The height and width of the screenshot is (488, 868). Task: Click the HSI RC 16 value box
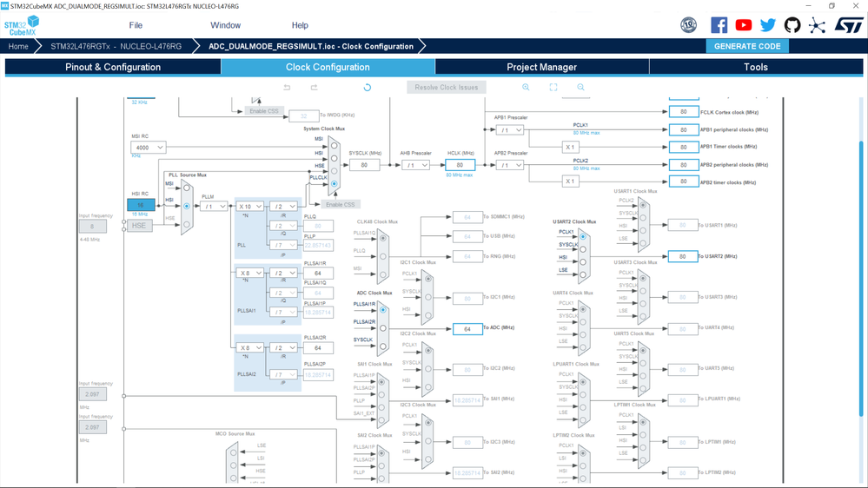(x=141, y=205)
